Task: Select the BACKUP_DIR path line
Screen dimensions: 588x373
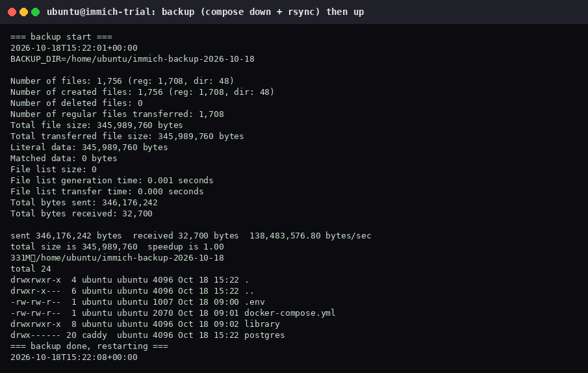Action: (x=133, y=59)
